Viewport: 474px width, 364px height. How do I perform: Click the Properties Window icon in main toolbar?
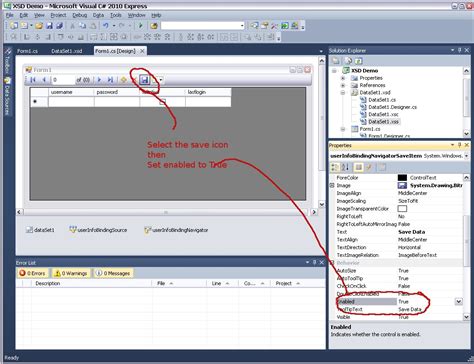click(x=265, y=26)
